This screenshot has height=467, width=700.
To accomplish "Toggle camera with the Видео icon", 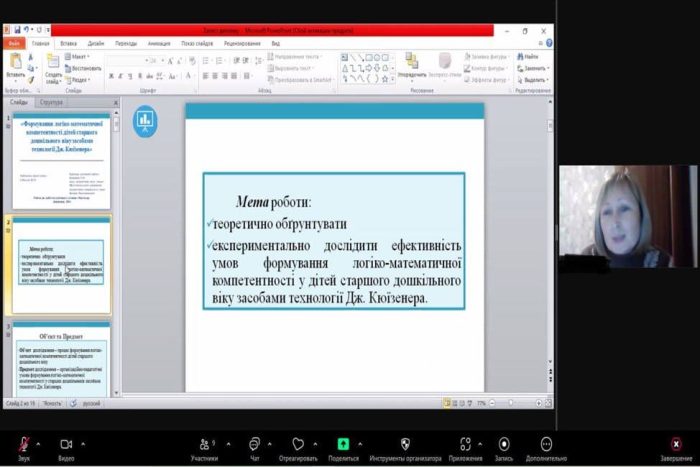I will click(66, 443).
